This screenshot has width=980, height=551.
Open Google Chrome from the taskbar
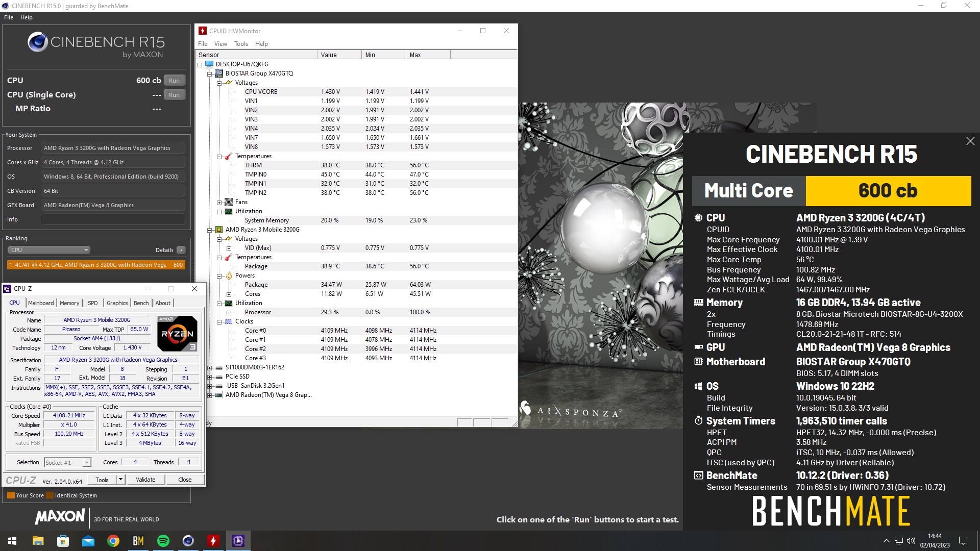[113, 541]
